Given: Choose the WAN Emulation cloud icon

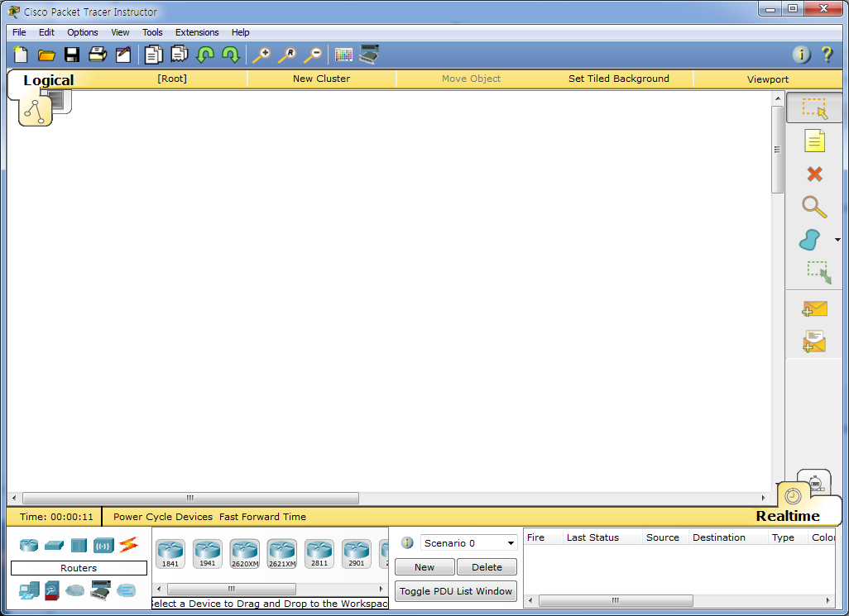Looking at the screenshot, I should pyautogui.click(x=74, y=590).
